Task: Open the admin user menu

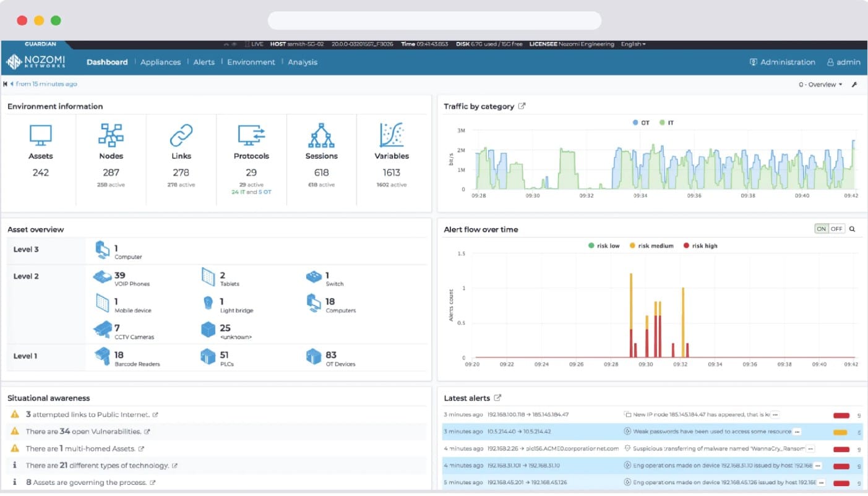Action: 844,62
